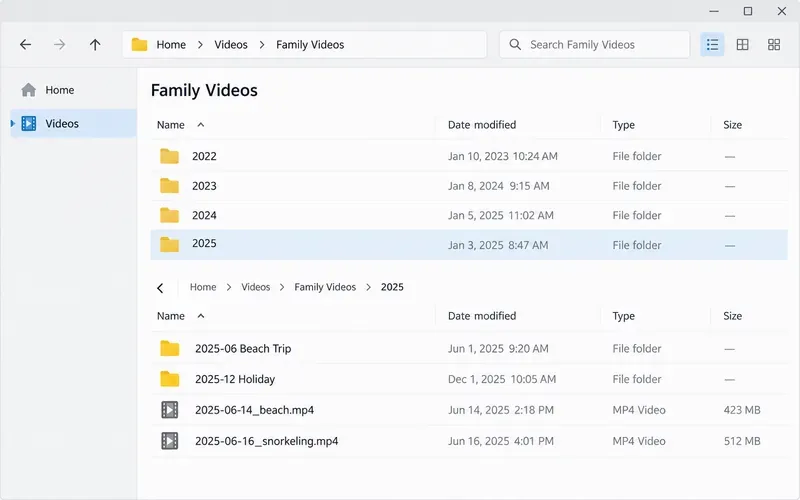Minimize the file explorer window
Screen dimensions: 800x500
[714, 11]
